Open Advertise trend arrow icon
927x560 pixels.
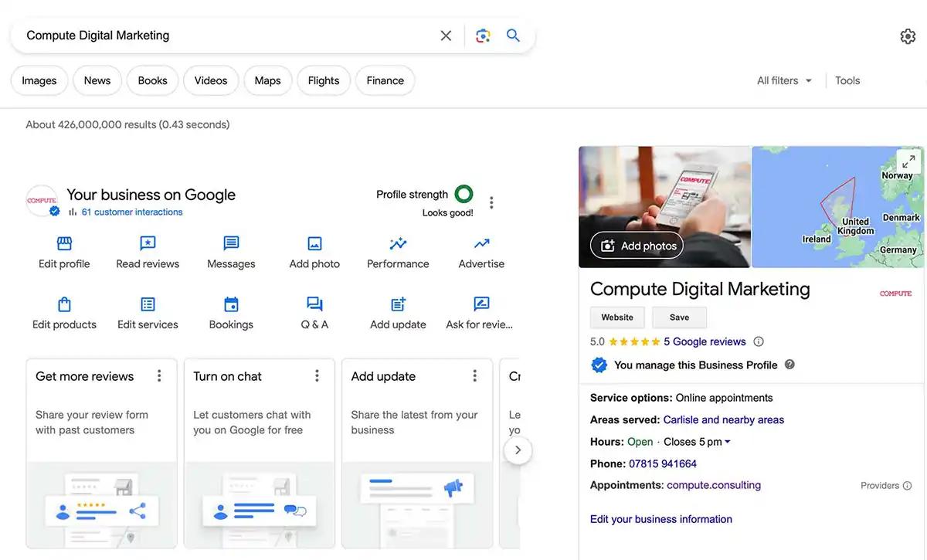[481, 244]
